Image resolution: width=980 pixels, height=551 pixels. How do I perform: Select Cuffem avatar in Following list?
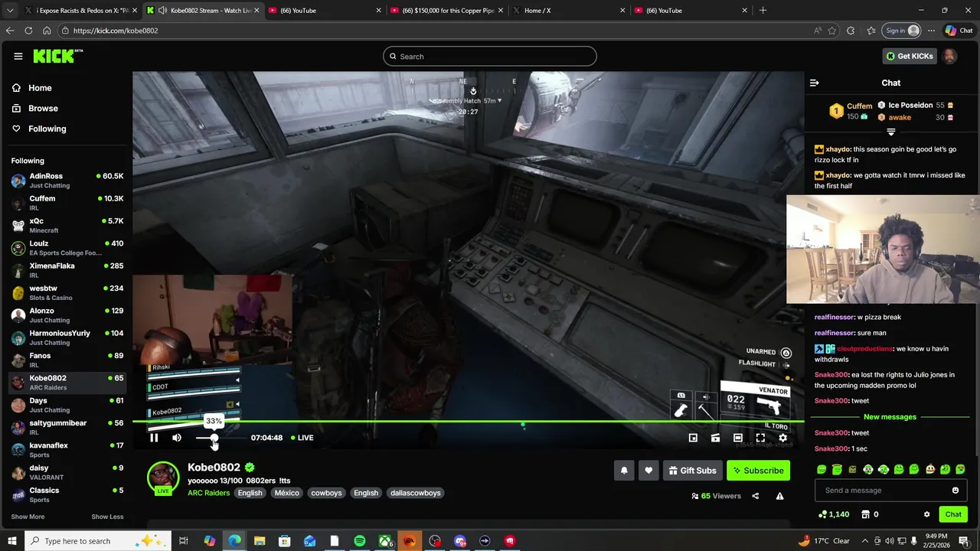click(18, 203)
